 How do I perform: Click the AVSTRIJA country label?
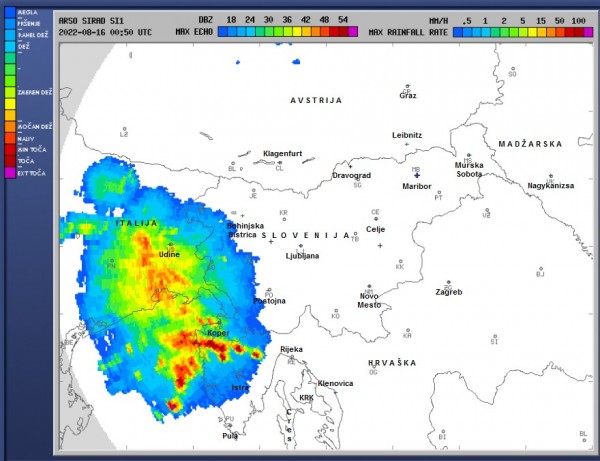[x=316, y=100]
